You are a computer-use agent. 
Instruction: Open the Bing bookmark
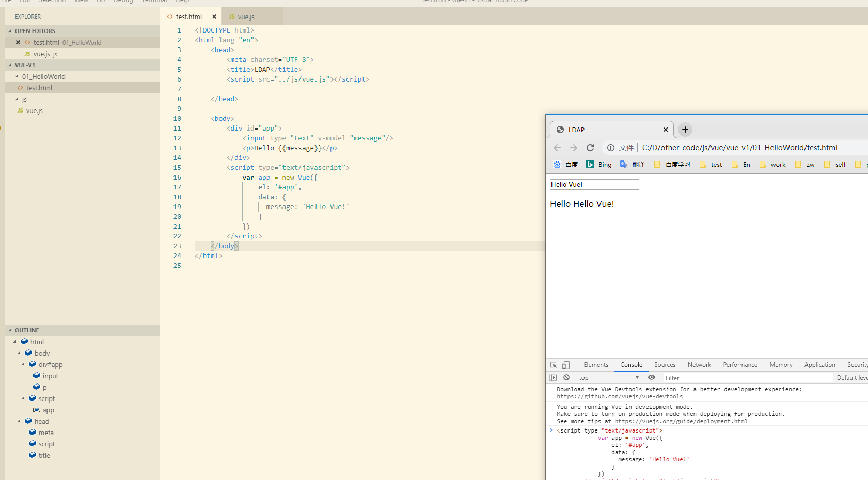tap(599, 164)
